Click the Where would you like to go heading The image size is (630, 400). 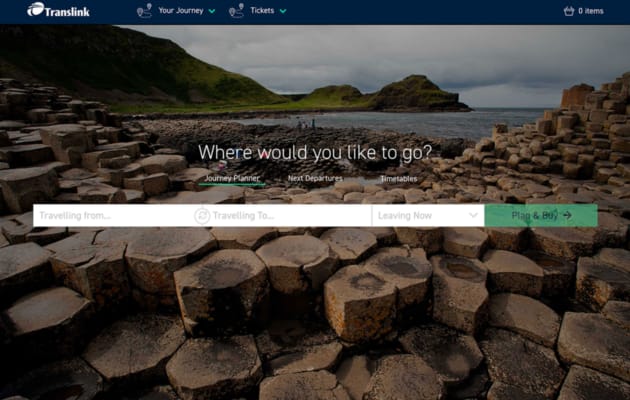(315, 152)
